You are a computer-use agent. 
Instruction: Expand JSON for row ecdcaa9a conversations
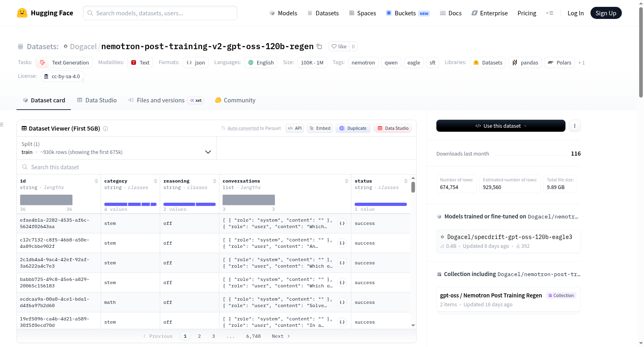[x=342, y=302]
